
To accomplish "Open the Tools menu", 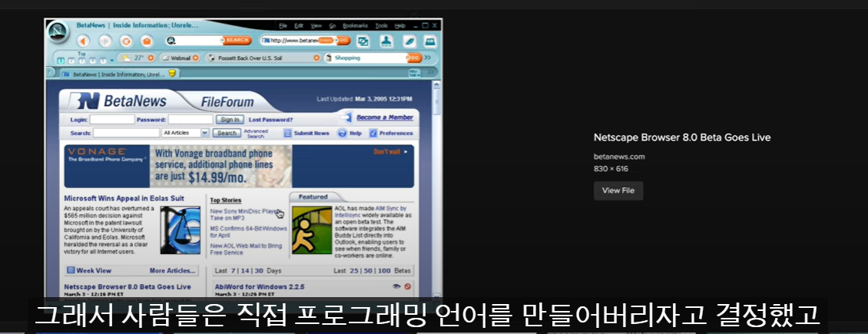I will (x=382, y=26).
